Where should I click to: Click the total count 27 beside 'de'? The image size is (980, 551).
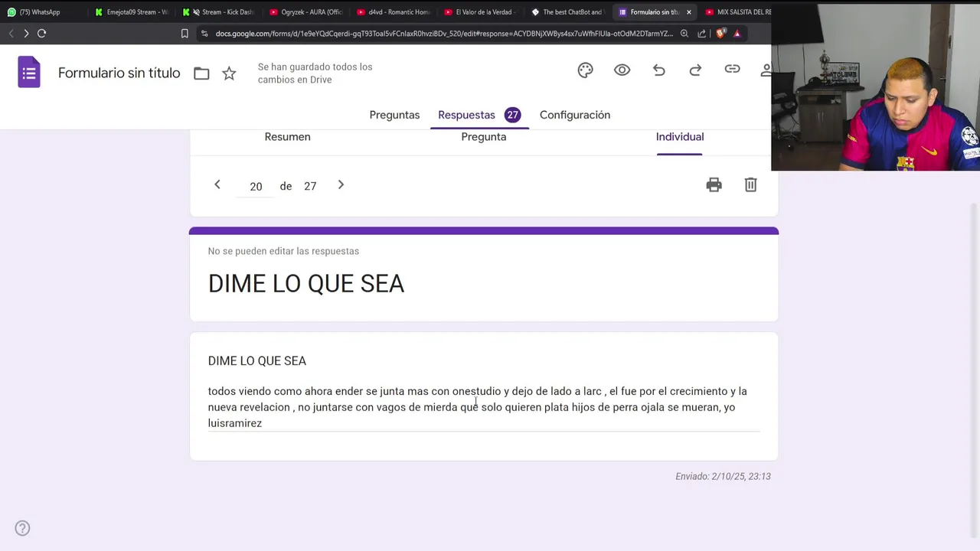pyautogui.click(x=310, y=186)
